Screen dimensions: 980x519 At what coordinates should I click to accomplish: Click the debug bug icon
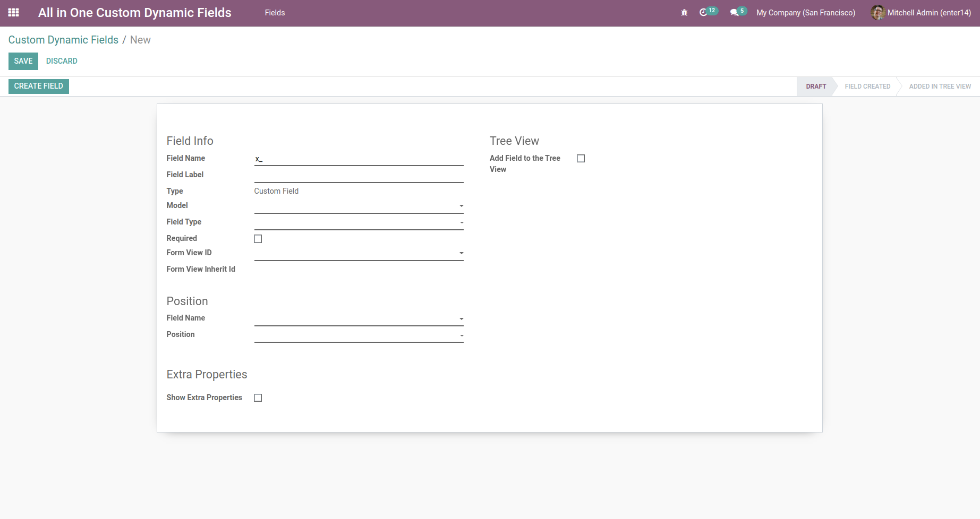684,13
